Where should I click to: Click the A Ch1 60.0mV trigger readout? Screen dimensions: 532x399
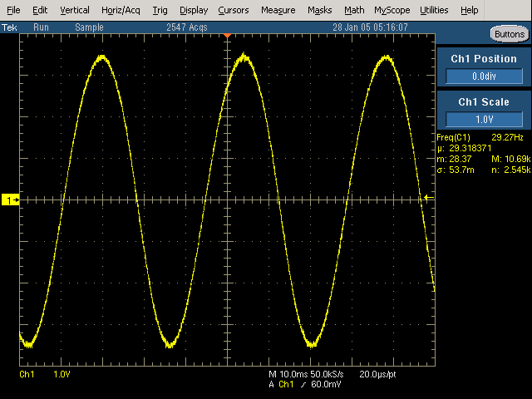point(311,385)
